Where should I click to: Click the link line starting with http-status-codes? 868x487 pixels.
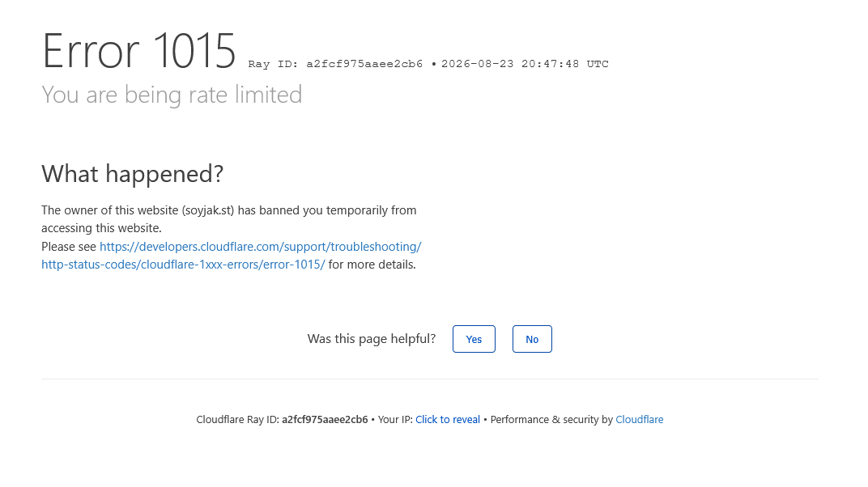coord(183,265)
